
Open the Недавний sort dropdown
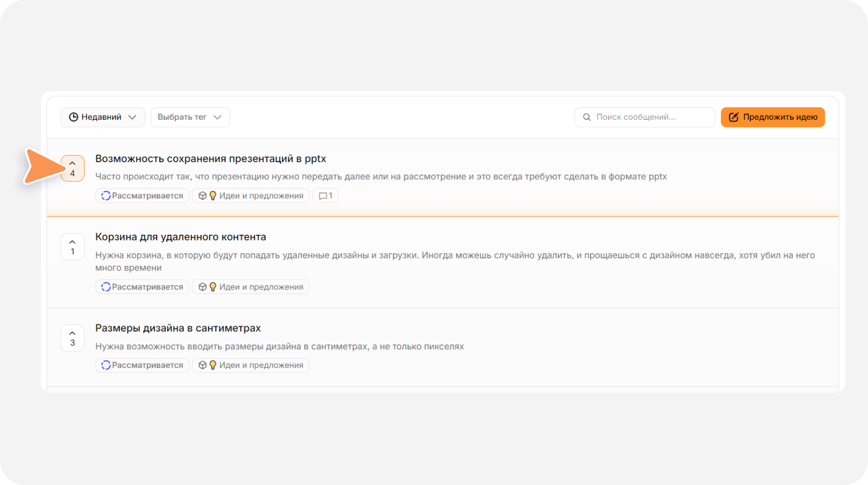103,117
